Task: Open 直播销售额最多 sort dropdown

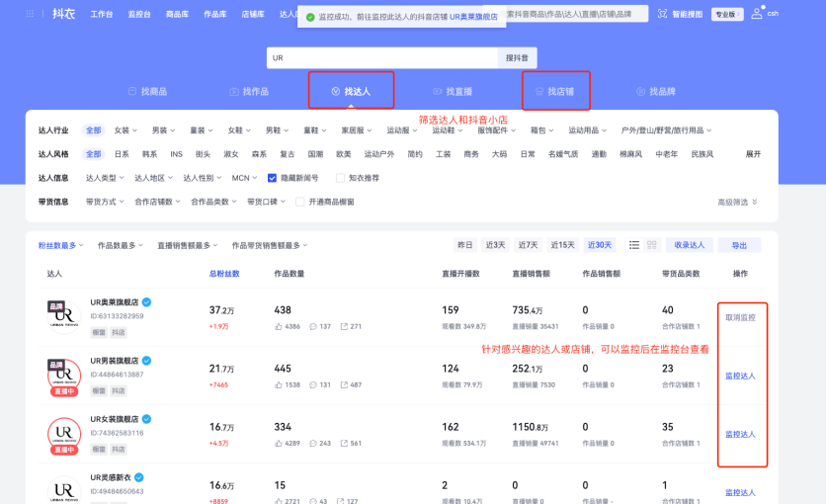Action: (x=187, y=245)
